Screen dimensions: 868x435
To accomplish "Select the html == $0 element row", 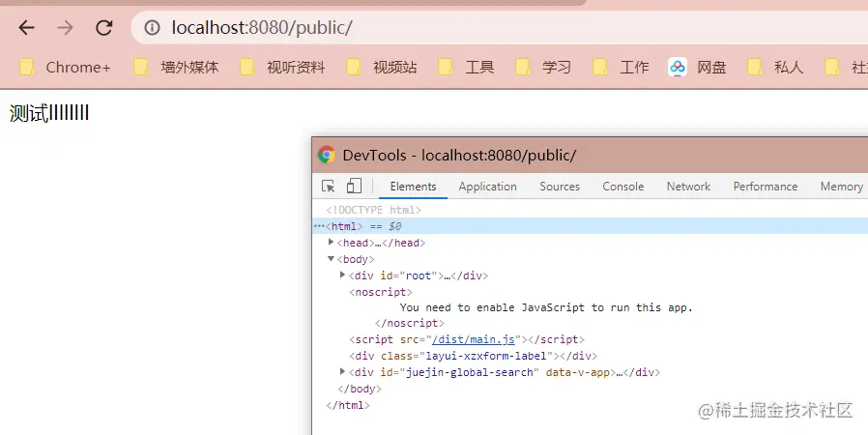I will click(x=591, y=226).
